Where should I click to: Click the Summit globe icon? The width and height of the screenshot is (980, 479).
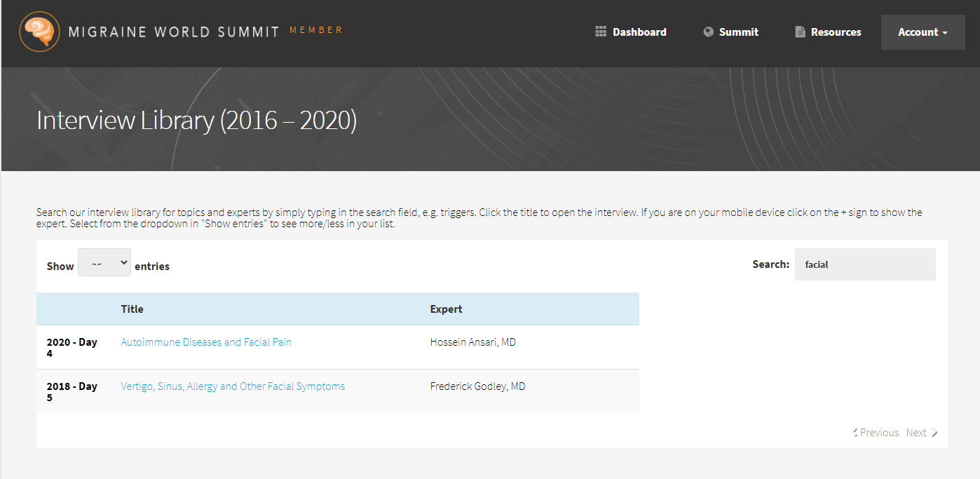coord(709,32)
